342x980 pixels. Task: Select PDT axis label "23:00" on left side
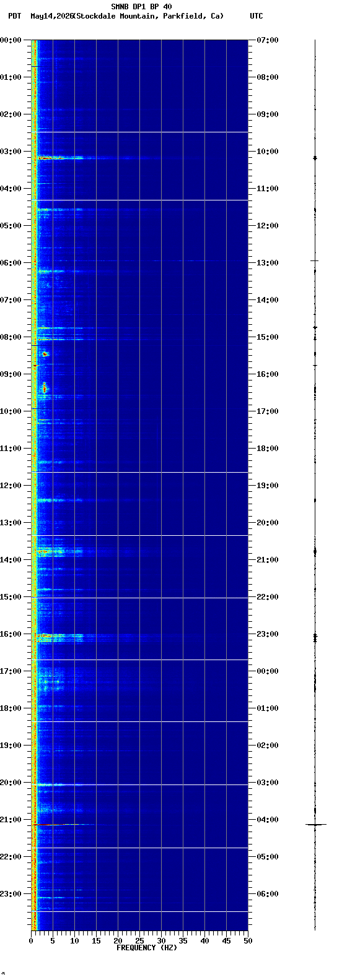click(11, 894)
